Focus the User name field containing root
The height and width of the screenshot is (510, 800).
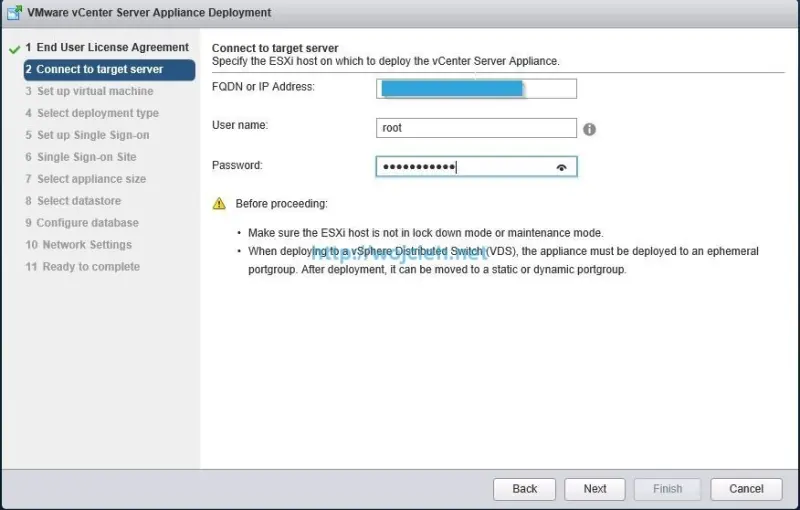[477, 128]
